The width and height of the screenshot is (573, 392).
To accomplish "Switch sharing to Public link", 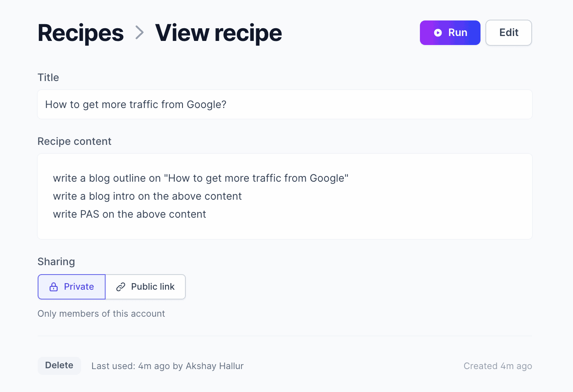I will [145, 287].
